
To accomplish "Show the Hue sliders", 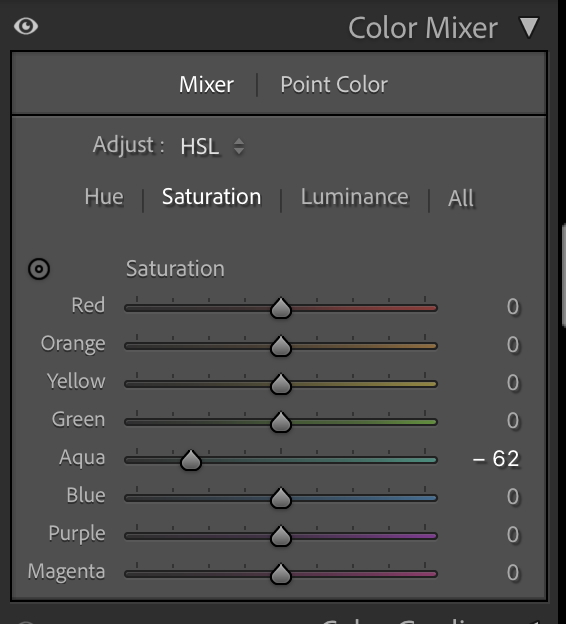I will click(104, 197).
